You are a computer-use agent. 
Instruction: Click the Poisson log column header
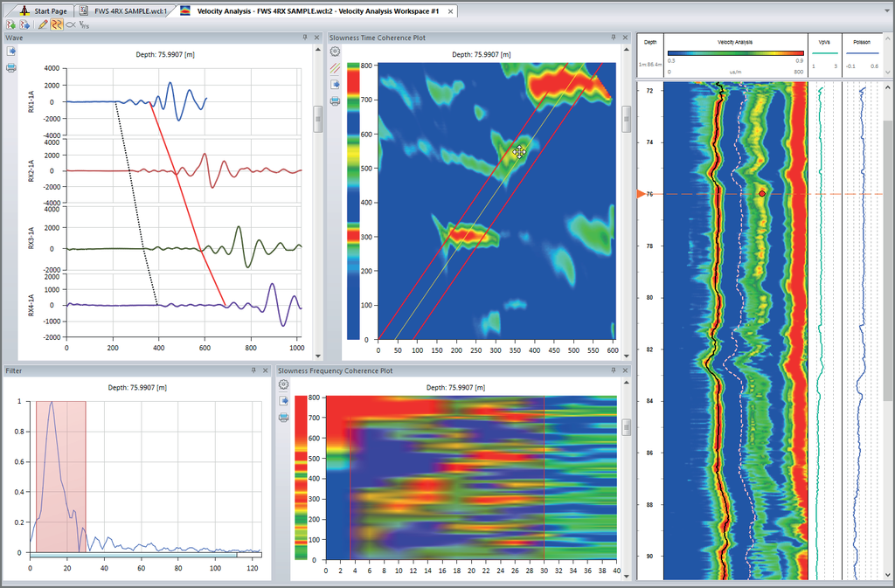[861, 42]
